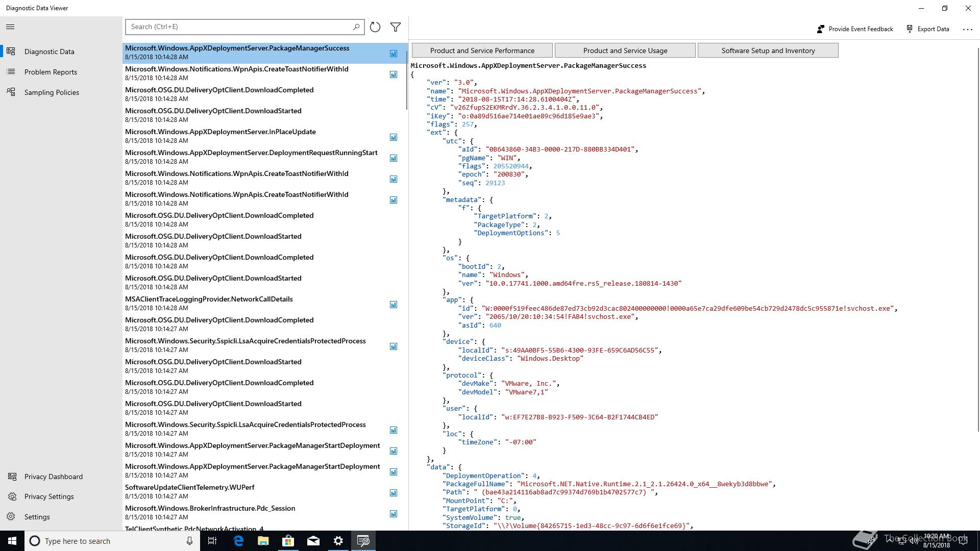
Task: Open Windows Settings gear on taskbar
Action: [338, 541]
